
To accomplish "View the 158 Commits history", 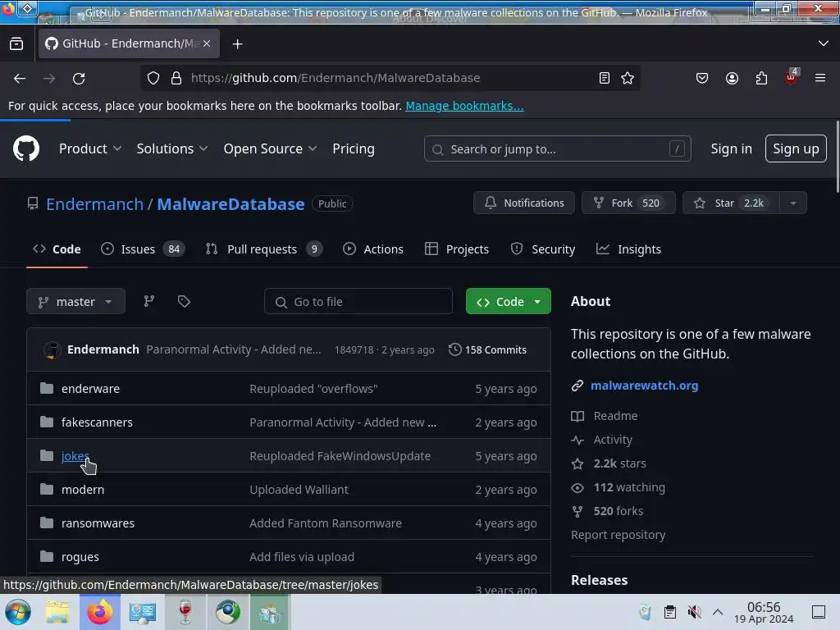I will coord(487,349).
